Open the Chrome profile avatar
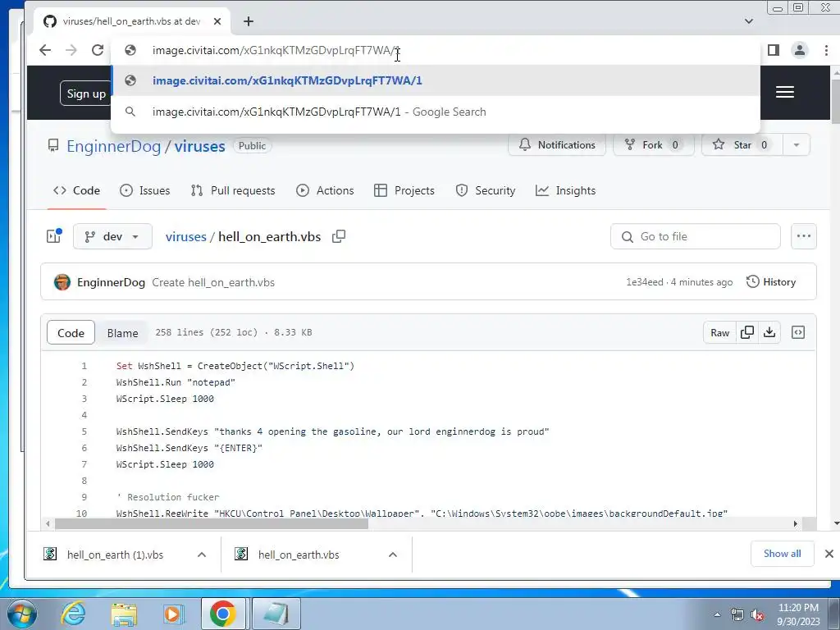This screenshot has height=630, width=840. click(799, 50)
